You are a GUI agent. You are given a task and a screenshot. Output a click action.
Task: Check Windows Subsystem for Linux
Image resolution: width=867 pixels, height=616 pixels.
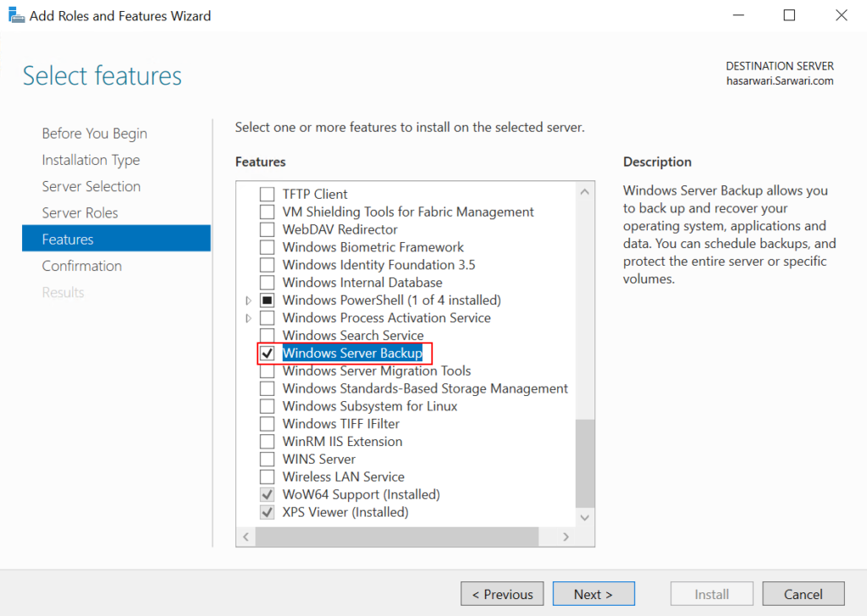tap(267, 406)
